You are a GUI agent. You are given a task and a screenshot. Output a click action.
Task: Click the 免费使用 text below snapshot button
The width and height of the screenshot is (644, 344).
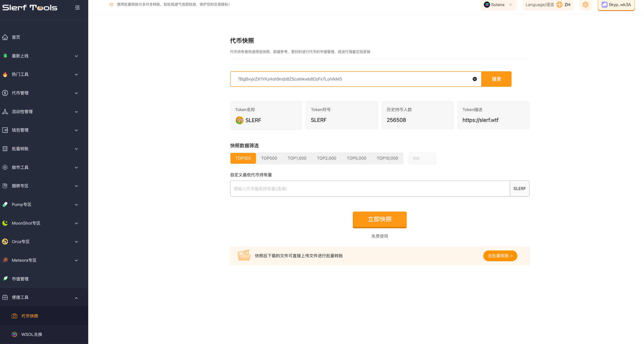380,236
